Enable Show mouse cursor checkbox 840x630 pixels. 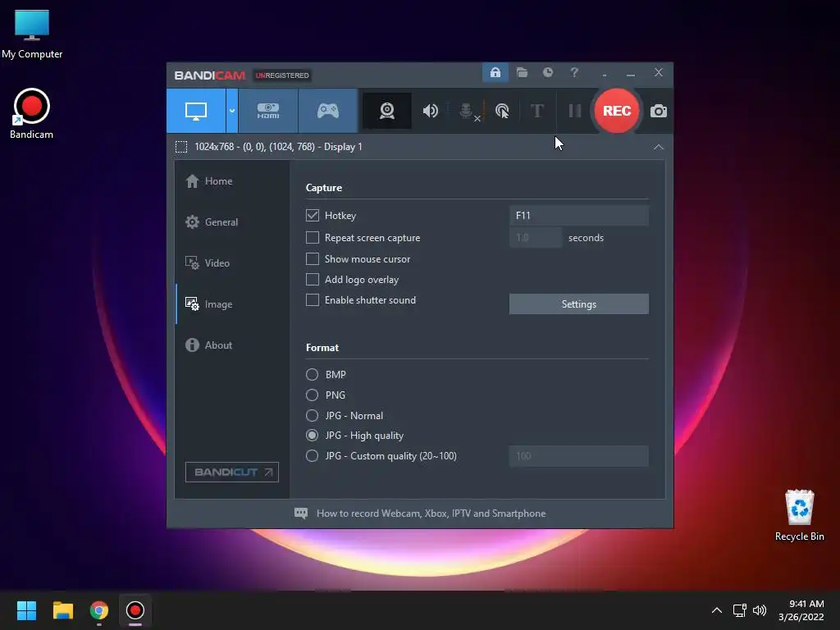coord(313,258)
